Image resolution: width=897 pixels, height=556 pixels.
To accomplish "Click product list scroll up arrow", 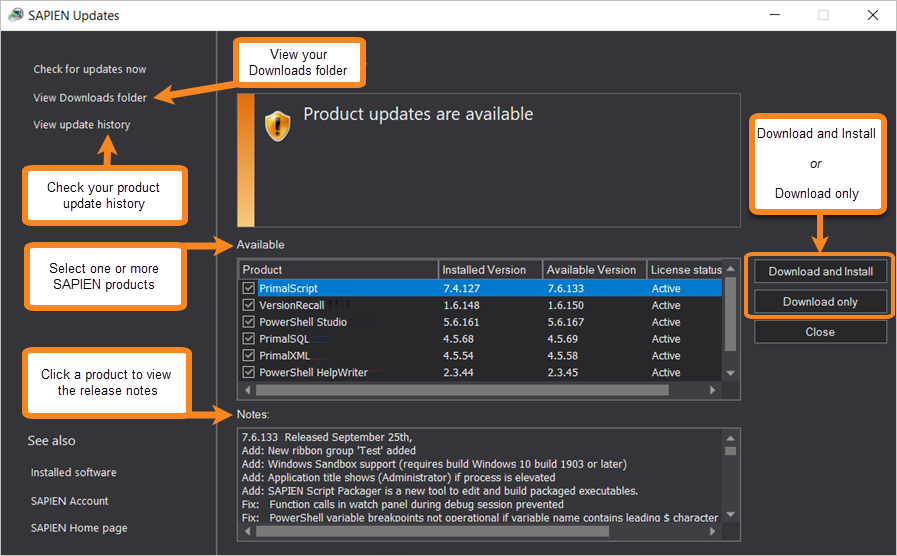I will pyautogui.click(x=731, y=268).
